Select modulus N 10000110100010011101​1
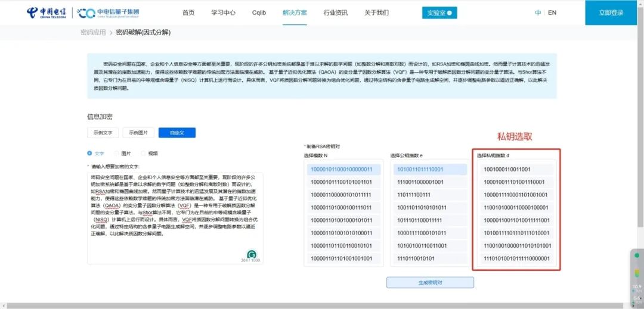 tap(344, 207)
